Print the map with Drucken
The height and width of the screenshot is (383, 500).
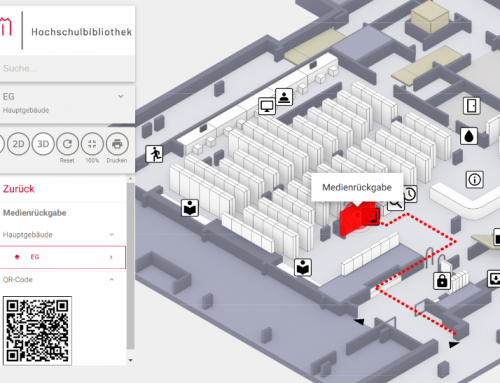point(117,144)
